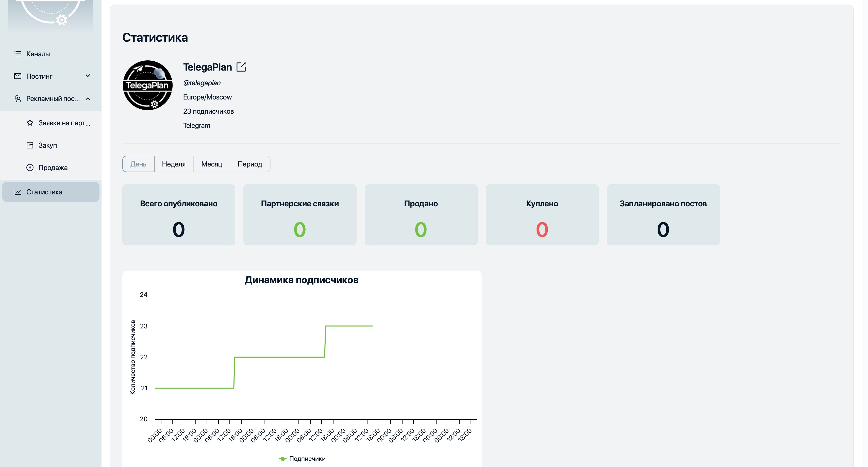Toggle the Подписчики legend series
The width and height of the screenshot is (868, 467).
(302, 459)
